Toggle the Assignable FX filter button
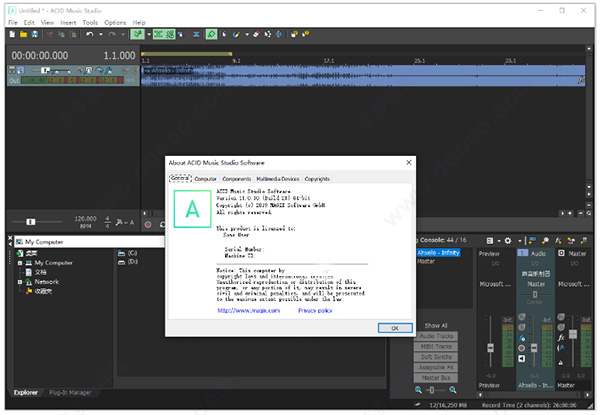Viewport: 600px width, 415px height. point(436,368)
